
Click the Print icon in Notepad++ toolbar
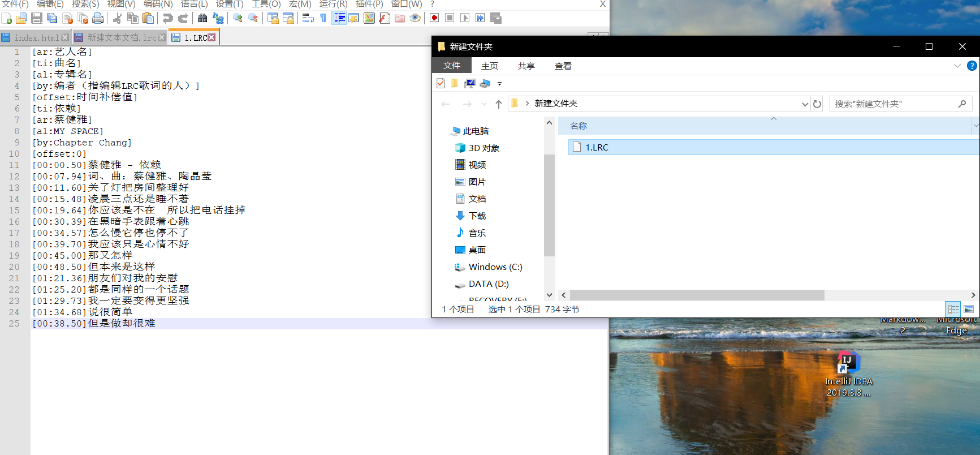(98, 18)
